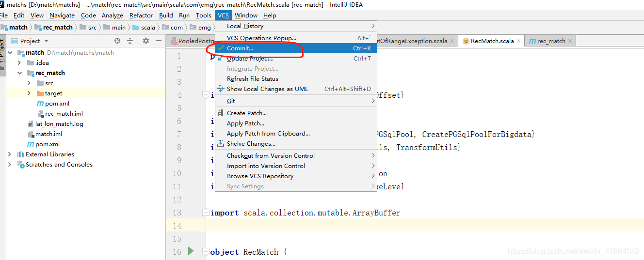Image resolution: width=644 pixels, height=260 pixels.
Task: Collapse the rec_match module arrow
Action: tap(19, 73)
